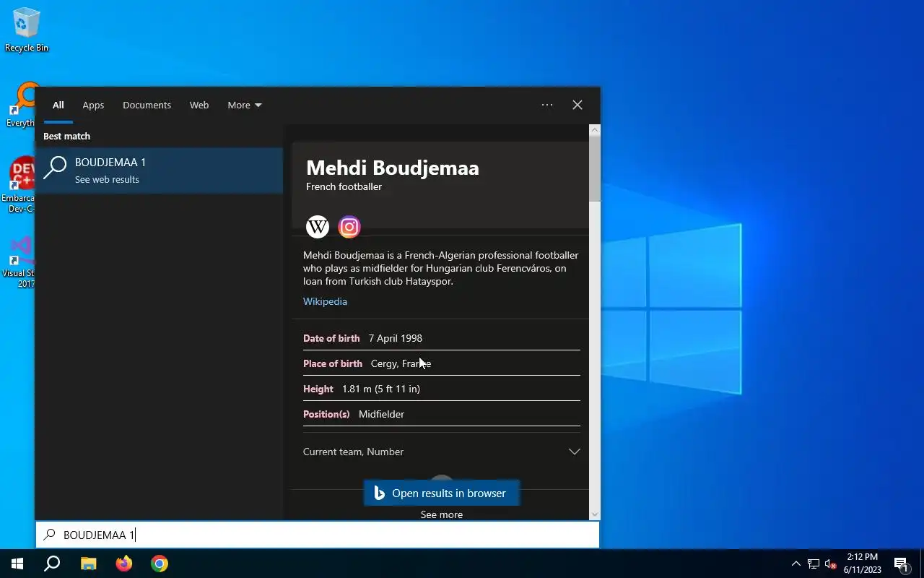The width and height of the screenshot is (924, 578).
Task: Click the scrollbar down arrow in results pane
Action: pyautogui.click(x=595, y=514)
